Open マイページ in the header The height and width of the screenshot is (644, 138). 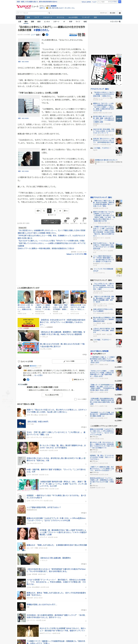click(103, 13)
